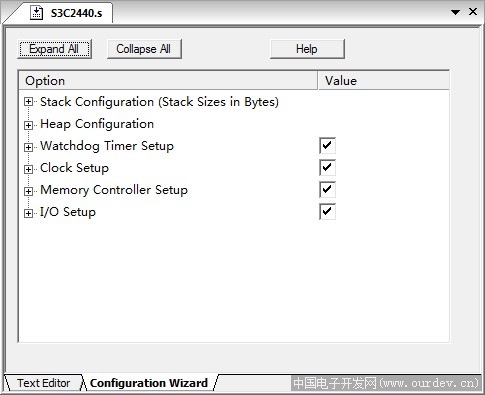Select the Configuration Wizard tab
Image resolution: width=485 pixels, height=395 pixels.
[149, 383]
